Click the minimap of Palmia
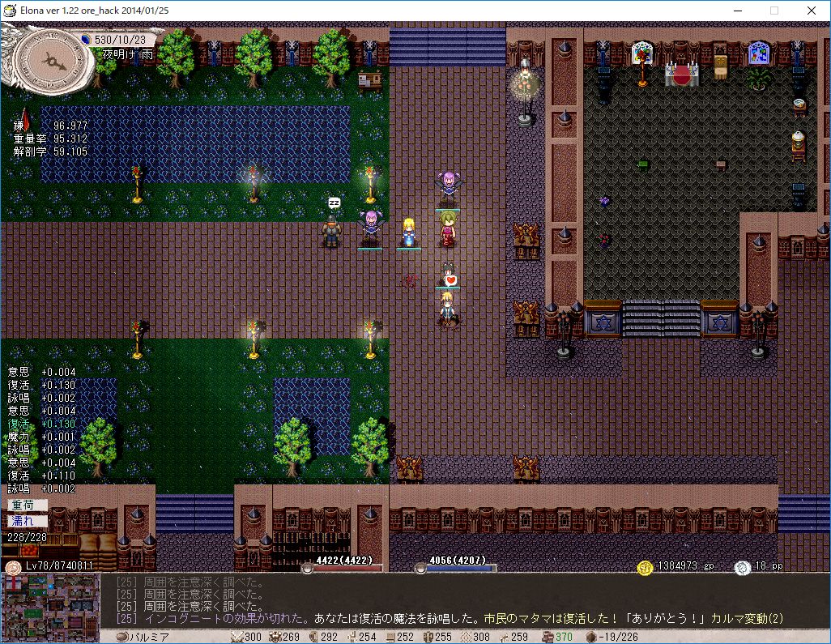Screen dimensions: 831x644 50,608
